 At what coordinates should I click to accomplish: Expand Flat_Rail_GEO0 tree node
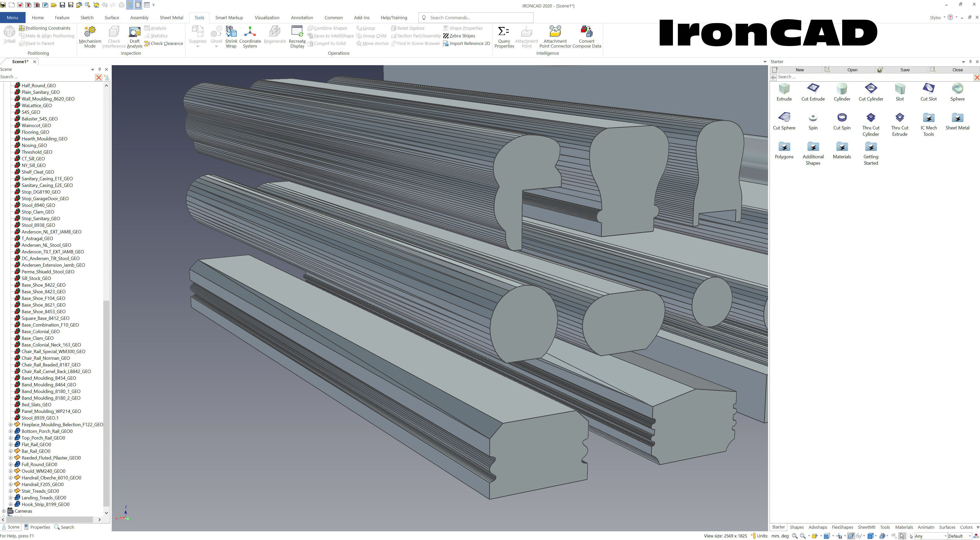click(11, 444)
